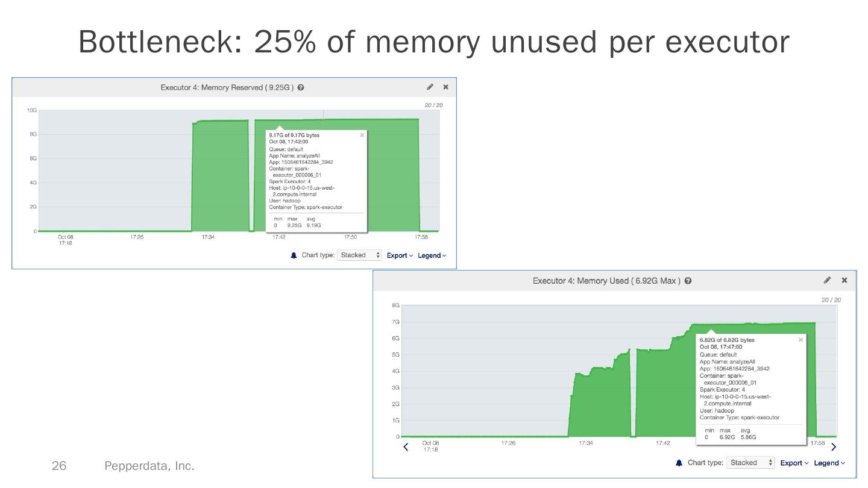868x488 pixels.
Task: Dismiss the tooltip on Memory Reserved chart
Action: tap(362, 136)
